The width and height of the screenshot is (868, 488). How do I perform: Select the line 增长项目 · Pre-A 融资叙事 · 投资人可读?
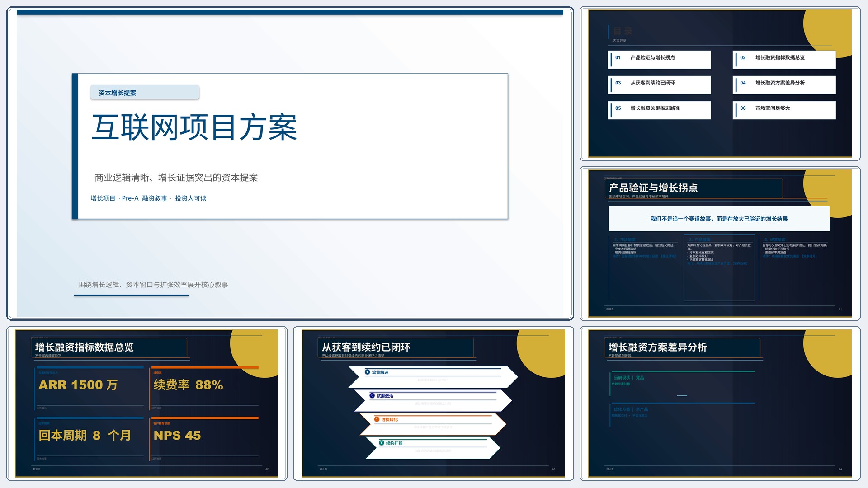(148, 198)
